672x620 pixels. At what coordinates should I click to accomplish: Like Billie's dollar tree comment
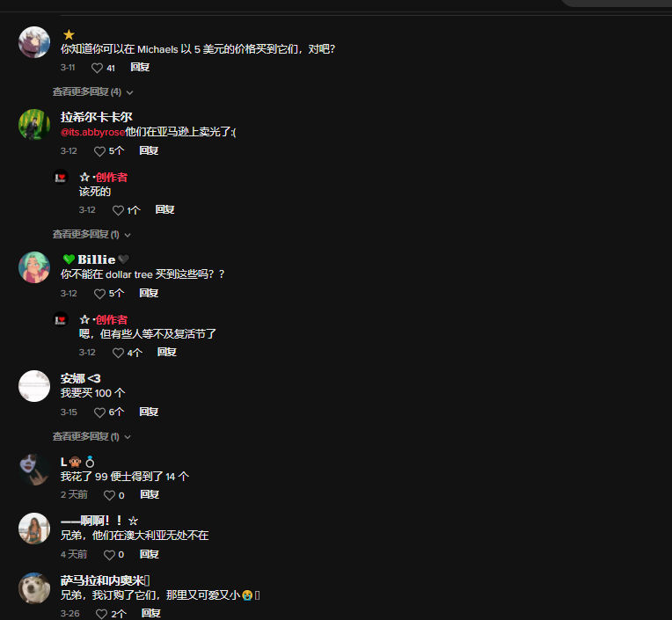pyautogui.click(x=100, y=294)
